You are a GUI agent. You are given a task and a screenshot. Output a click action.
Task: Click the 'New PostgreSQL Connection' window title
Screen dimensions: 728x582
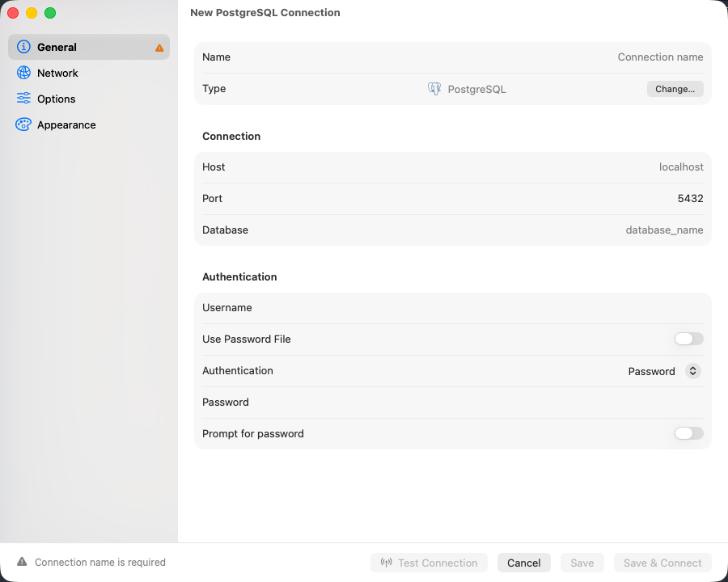pos(265,13)
